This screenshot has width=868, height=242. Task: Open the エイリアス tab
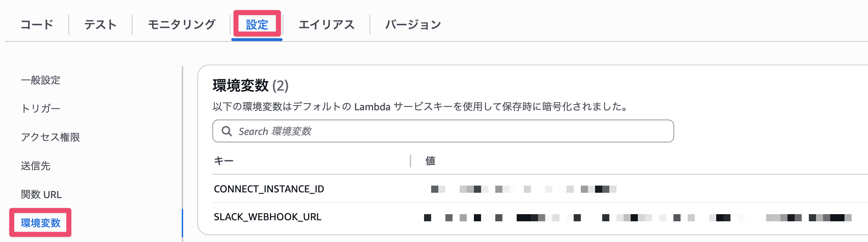coord(326,25)
